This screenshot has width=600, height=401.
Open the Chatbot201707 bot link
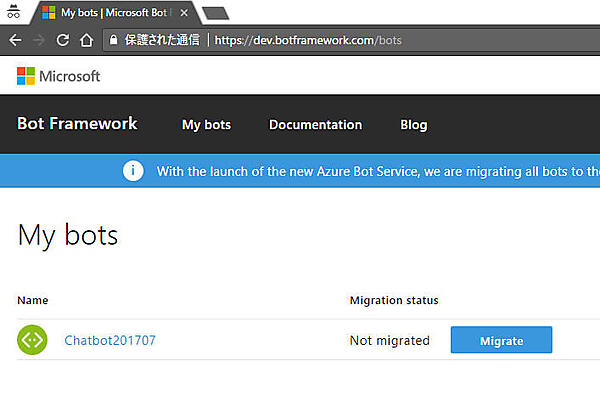pos(110,340)
